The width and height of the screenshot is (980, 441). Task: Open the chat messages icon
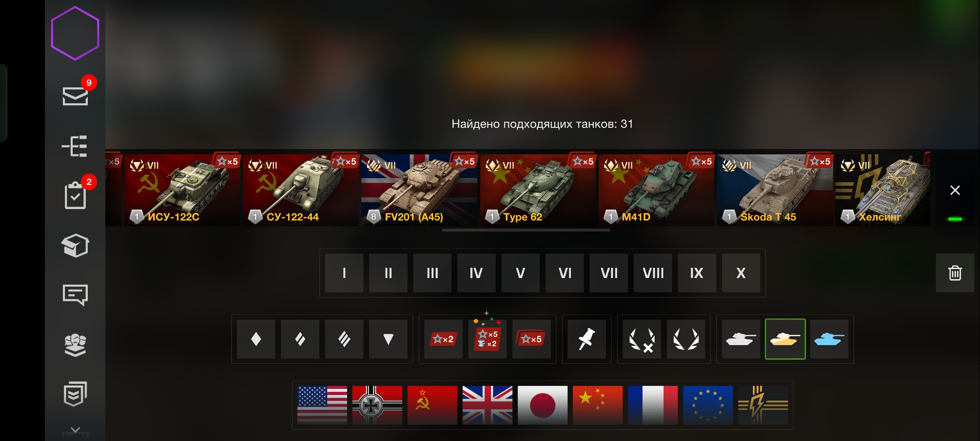[x=75, y=295]
